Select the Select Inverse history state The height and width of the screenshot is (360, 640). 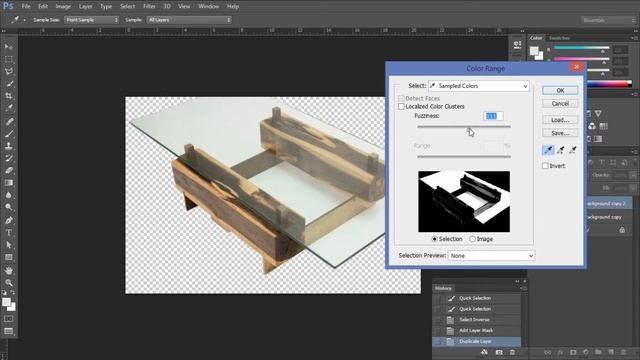(477, 320)
